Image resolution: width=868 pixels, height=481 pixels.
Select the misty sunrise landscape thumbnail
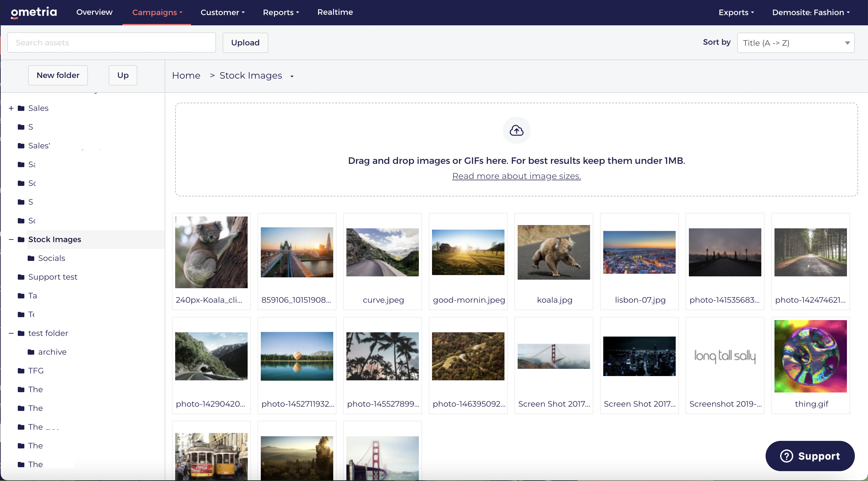[297, 458]
